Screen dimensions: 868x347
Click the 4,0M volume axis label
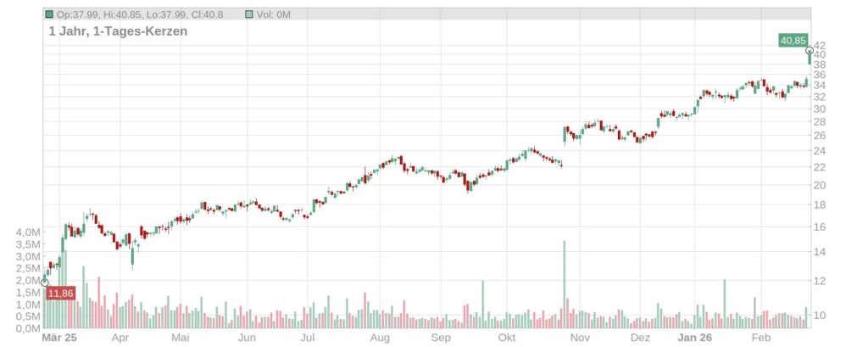click(28, 232)
